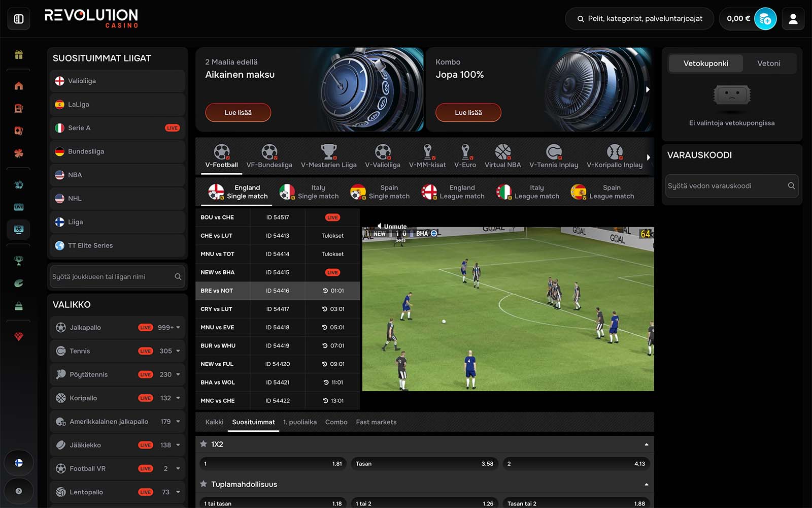
Task: Unmute the live match video
Action: (391, 226)
